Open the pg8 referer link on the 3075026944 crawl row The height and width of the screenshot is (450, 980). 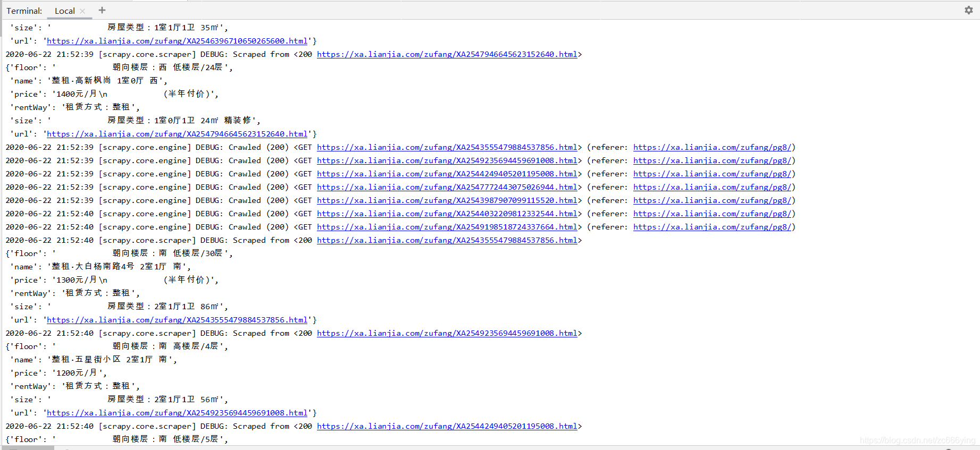[712, 187]
